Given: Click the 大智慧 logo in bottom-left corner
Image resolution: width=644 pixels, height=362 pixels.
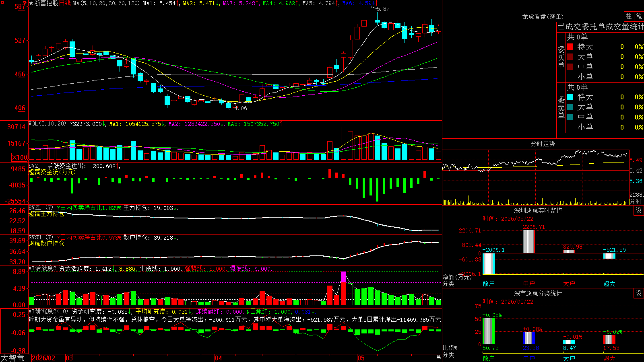Looking at the screenshot, I should [x=12, y=358].
